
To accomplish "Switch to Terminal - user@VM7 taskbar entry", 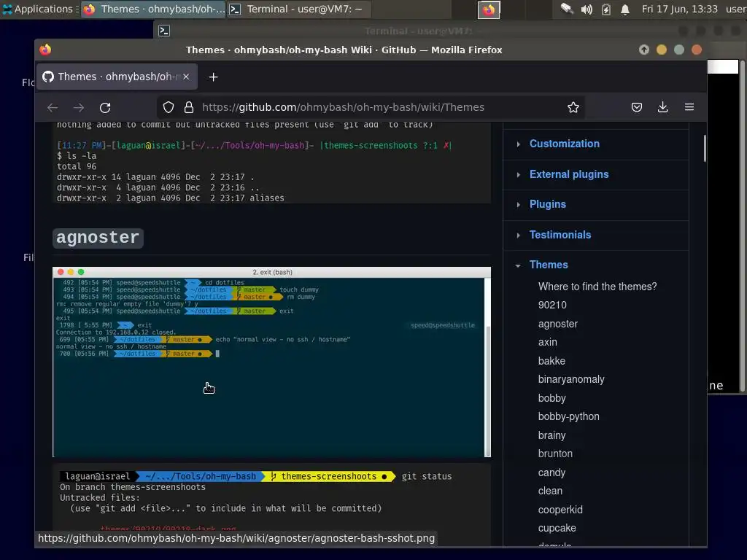I will (x=298, y=9).
